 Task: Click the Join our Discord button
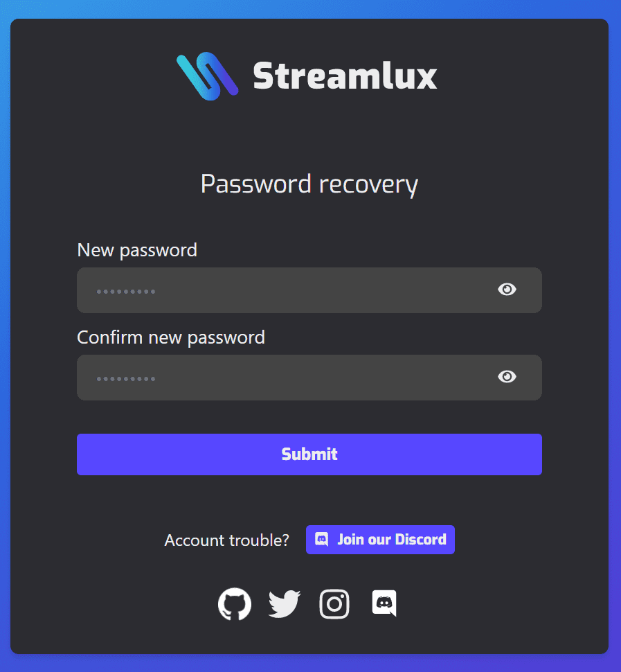point(380,540)
